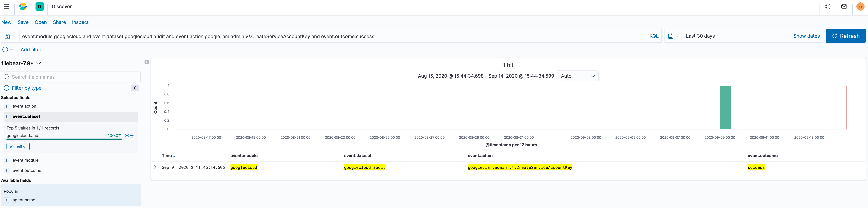This screenshot has height=208, width=868.
Task: Change the histogram interval from Auto
Action: tap(578, 76)
